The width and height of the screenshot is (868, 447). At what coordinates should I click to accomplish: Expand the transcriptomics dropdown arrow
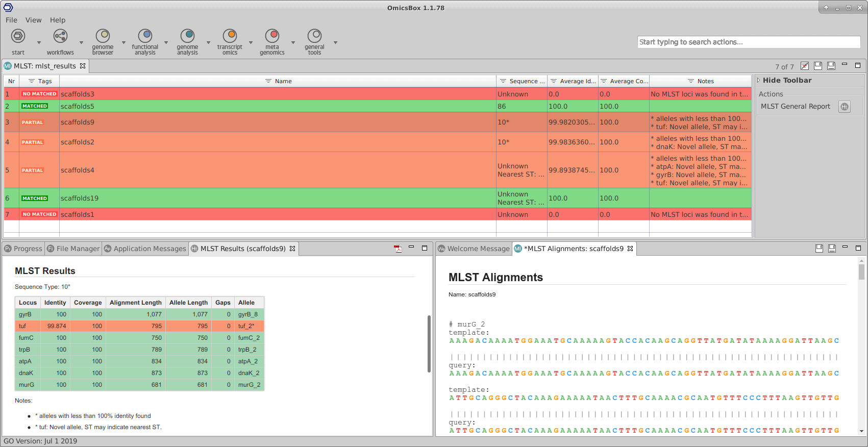[x=251, y=42]
